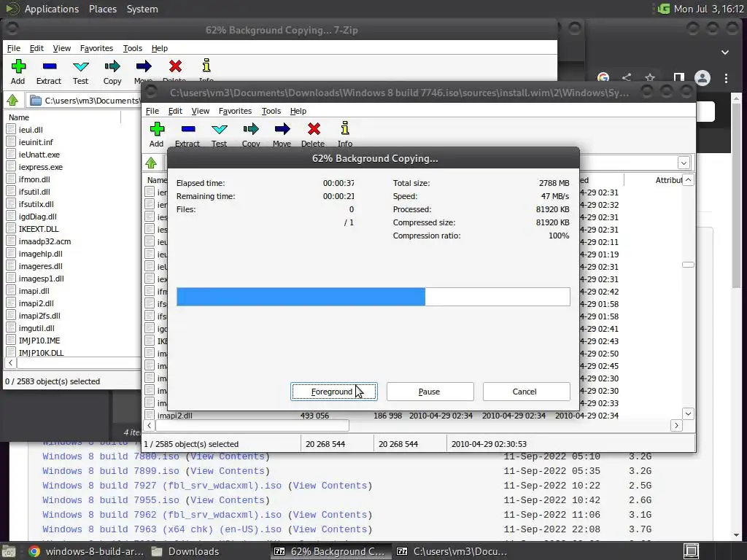Click Foreground button in copying dialog
Image resolution: width=747 pixels, height=560 pixels.
[x=334, y=392]
